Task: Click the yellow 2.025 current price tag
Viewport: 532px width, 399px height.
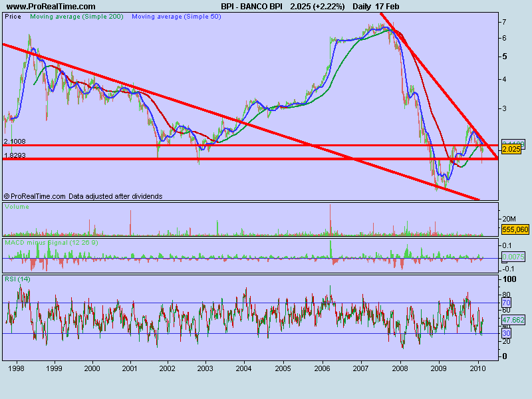Action: pos(511,149)
